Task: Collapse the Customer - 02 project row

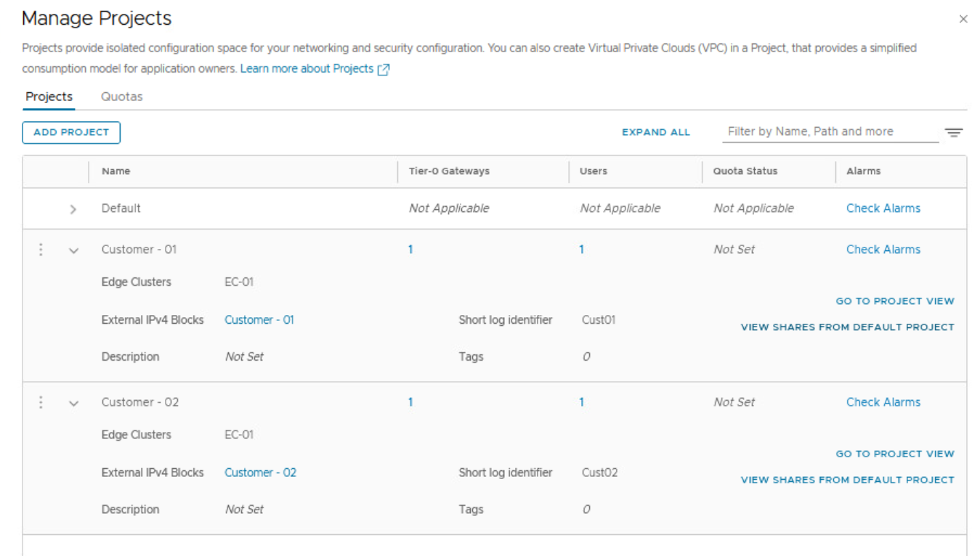Action: coord(73,403)
